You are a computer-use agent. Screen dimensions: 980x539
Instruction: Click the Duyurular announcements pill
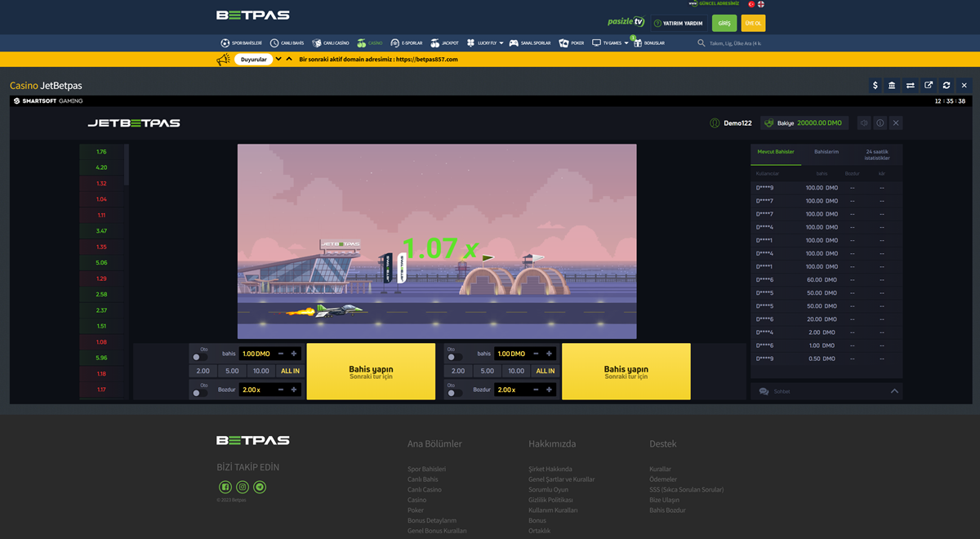click(253, 60)
